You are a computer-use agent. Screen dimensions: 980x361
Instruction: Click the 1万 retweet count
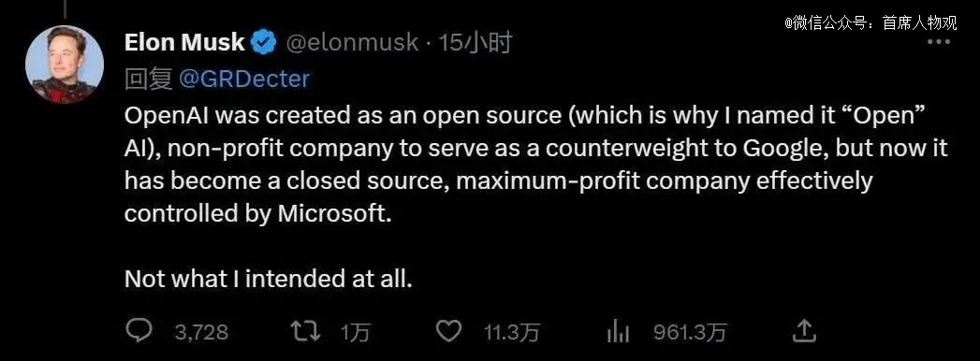pyautogui.click(x=355, y=332)
